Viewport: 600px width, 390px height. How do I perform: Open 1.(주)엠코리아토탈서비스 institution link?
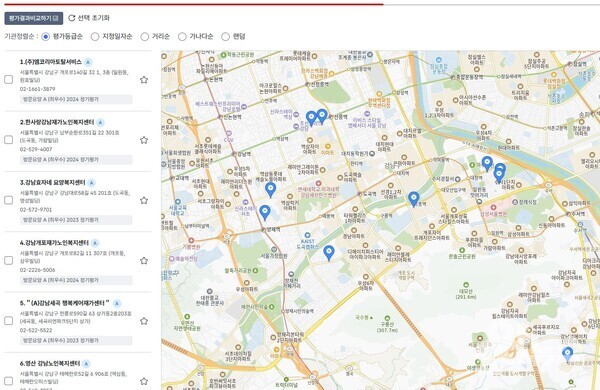pos(51,62)
